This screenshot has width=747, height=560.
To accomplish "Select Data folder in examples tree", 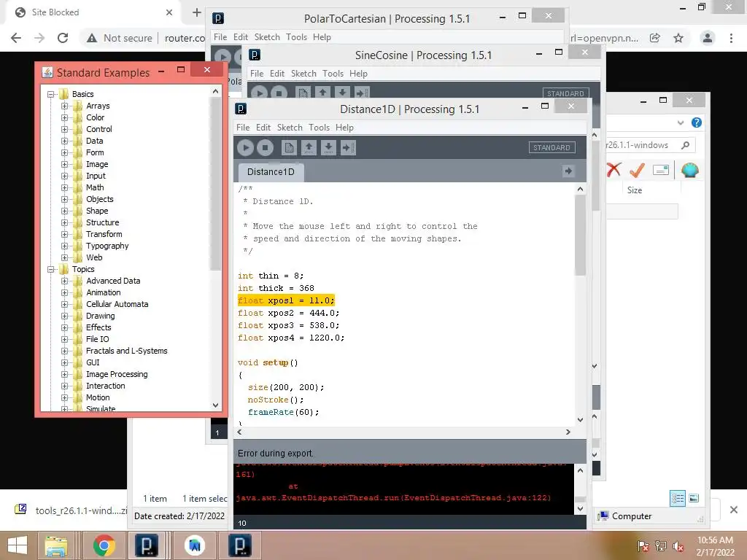I will click(94, 141).
